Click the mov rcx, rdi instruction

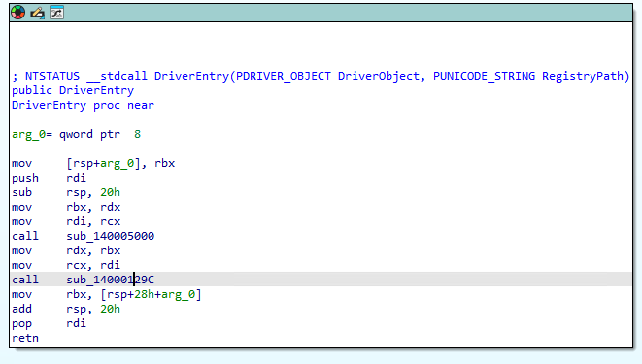pos(66,265)
